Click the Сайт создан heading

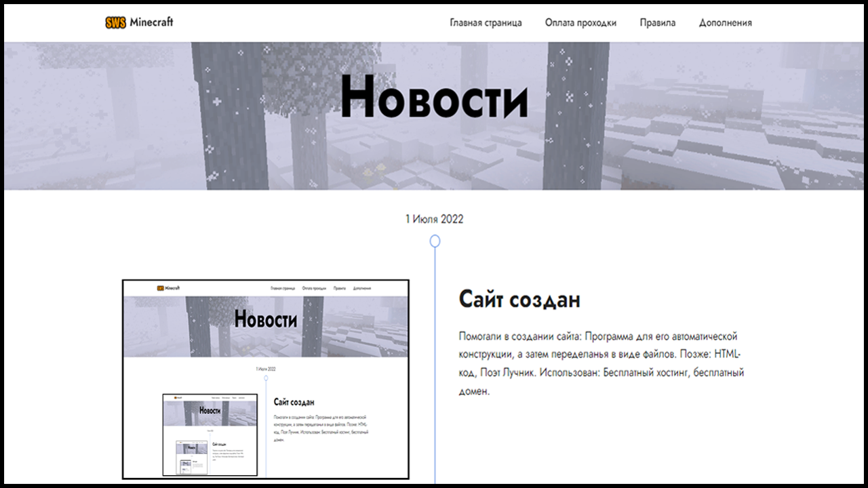(x=519, y=299)
